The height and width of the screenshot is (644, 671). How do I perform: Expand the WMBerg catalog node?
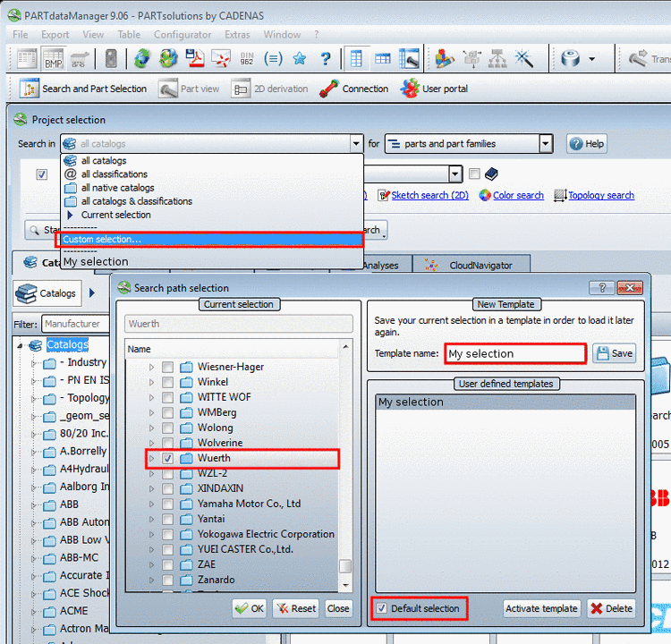[151, 412]
